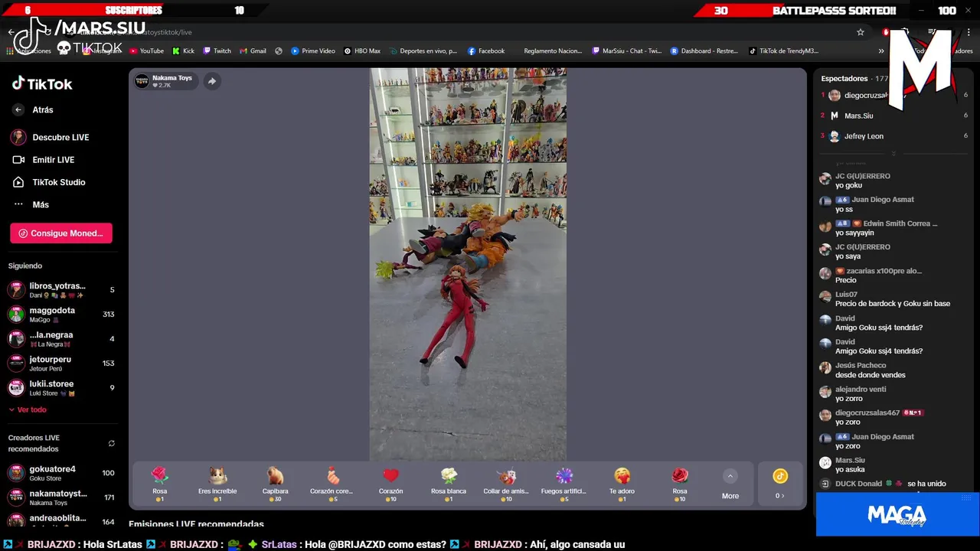Open the coin balance panel

780,484
